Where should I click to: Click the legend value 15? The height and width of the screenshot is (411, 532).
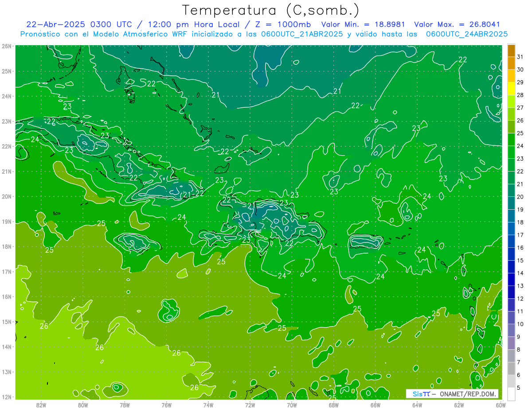[x=520, y=260]
